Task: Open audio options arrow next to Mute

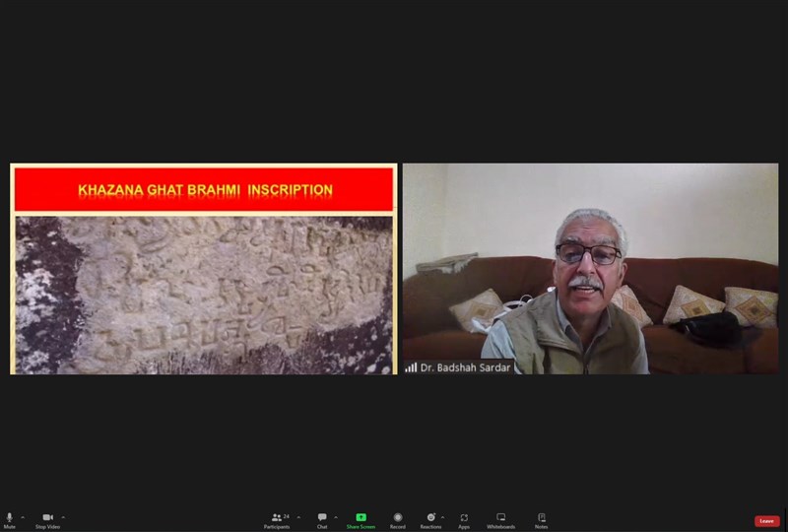Action: pos(23,517)
